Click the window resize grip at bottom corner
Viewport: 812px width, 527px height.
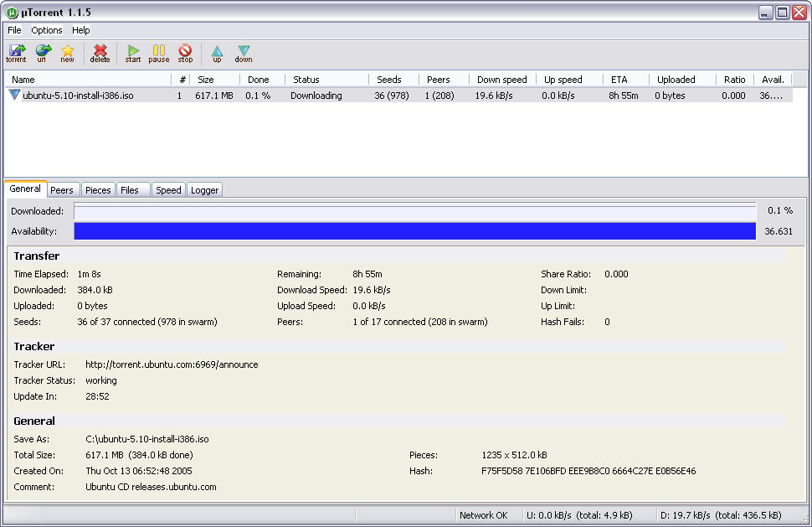(x=804, y=519)
